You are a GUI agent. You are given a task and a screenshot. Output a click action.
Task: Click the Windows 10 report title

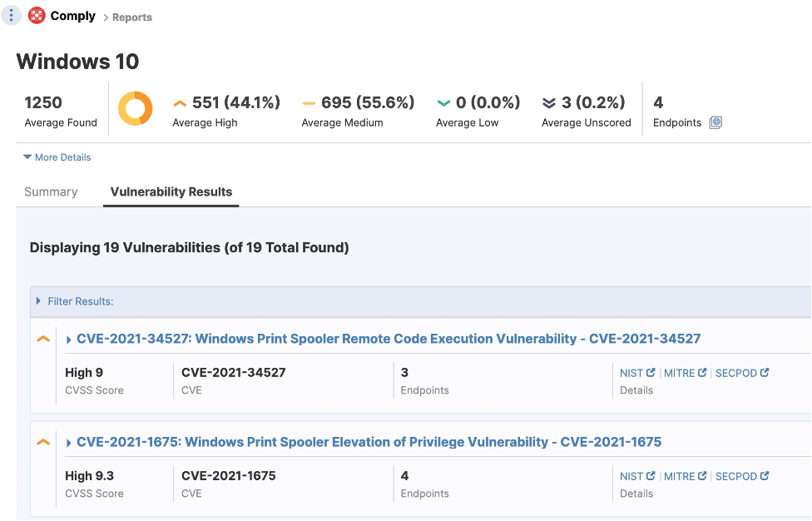[77, 61]
